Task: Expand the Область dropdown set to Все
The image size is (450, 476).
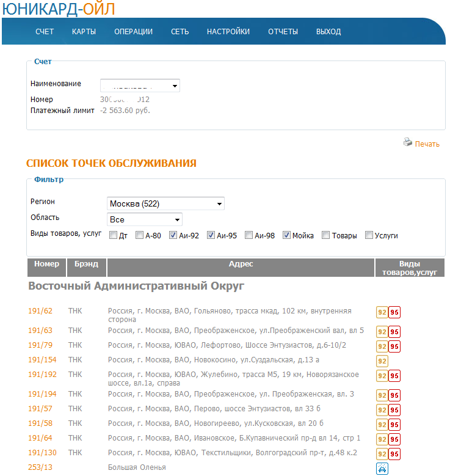Action: [x=144, y=219]
